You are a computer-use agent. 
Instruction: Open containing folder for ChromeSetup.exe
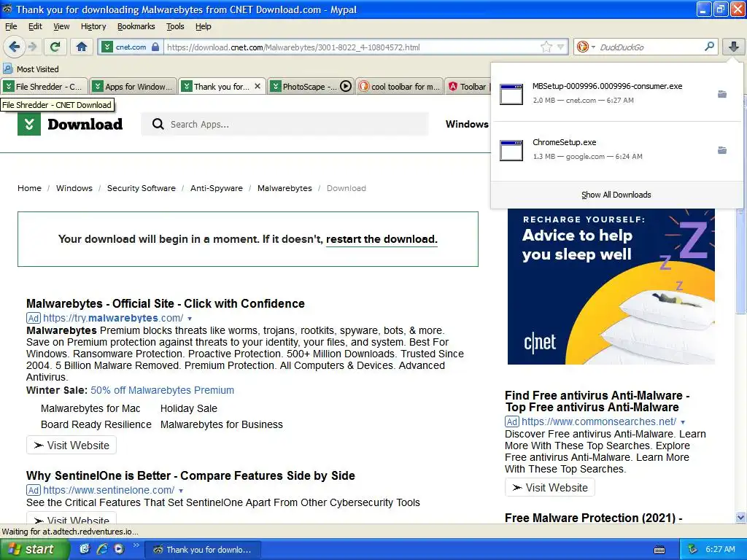click(722, 150)
